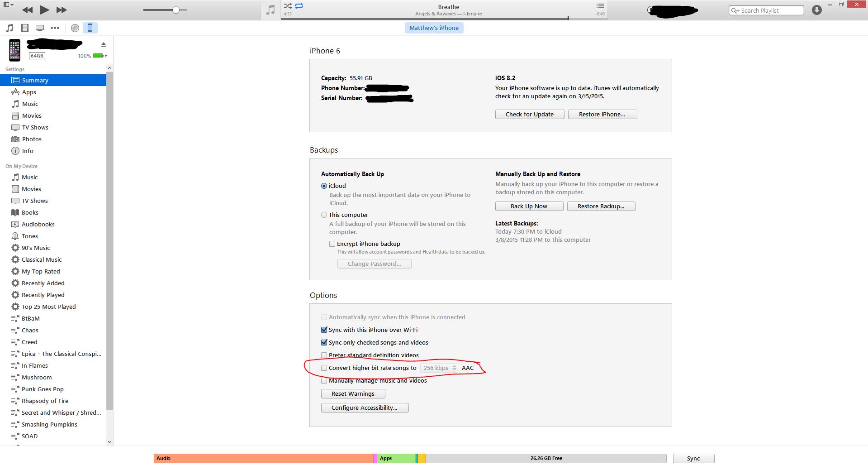Open the Chaos playlist
Image resolution: width=868 pixels, height=470 pixels.
(53, 330)
